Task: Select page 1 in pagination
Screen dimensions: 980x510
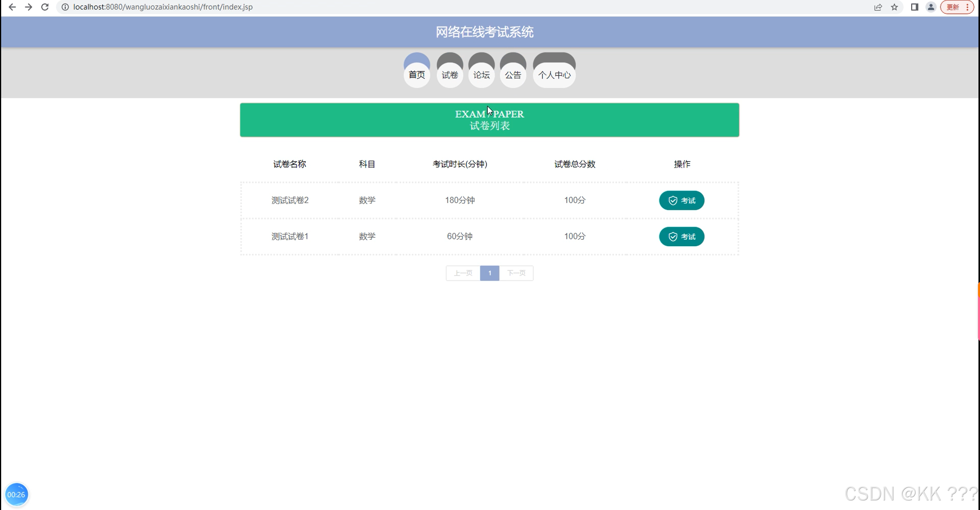Action: 489,273
